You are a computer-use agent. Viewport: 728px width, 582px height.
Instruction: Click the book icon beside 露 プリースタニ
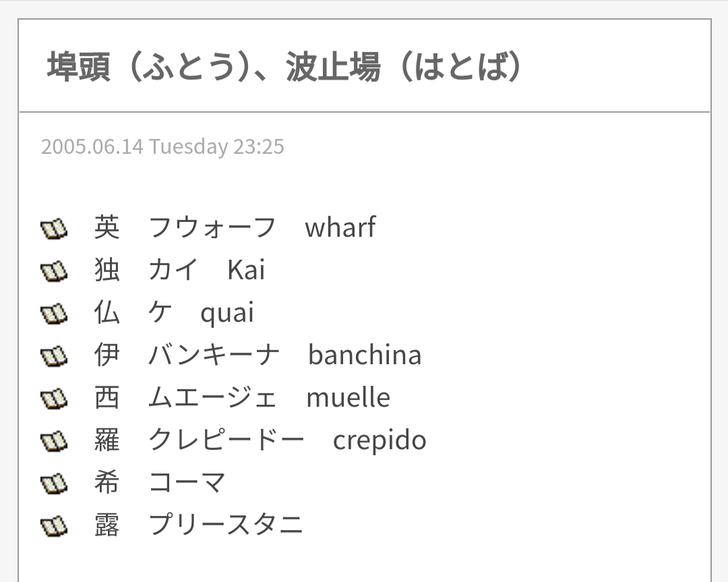[x=54, y=526]
